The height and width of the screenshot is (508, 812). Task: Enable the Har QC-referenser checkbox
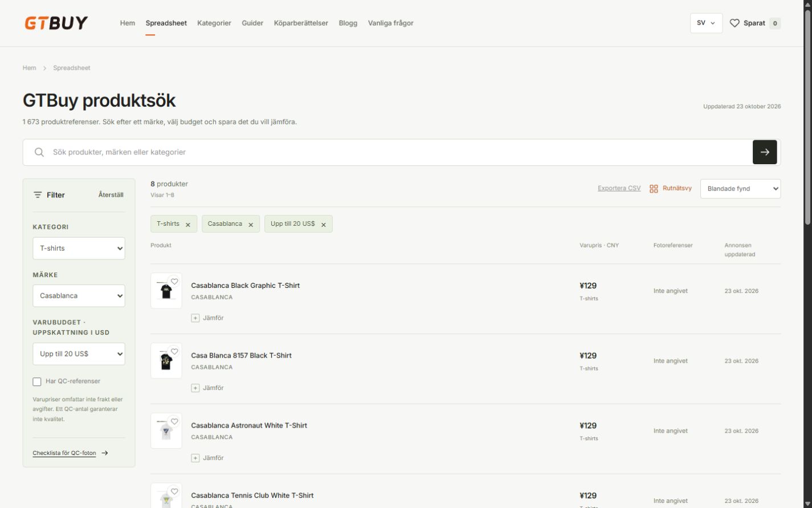pos(37,381)
